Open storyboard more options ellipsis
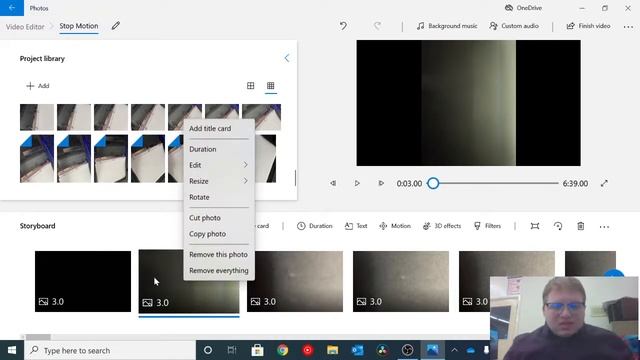The image size is (640, 360). [x=604, y=227]
